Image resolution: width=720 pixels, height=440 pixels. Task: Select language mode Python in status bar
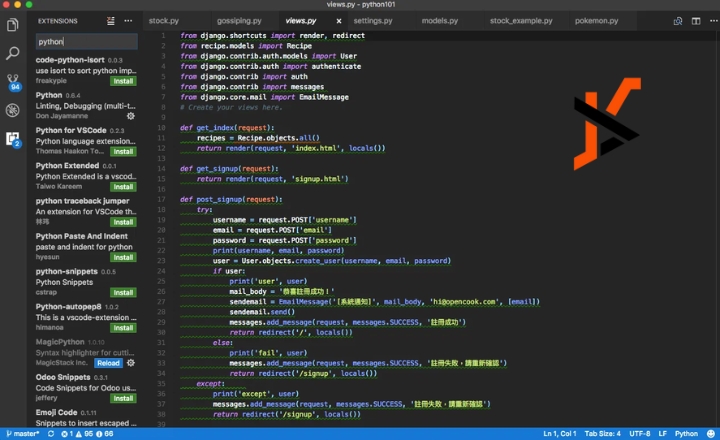(x=686, y=434)
